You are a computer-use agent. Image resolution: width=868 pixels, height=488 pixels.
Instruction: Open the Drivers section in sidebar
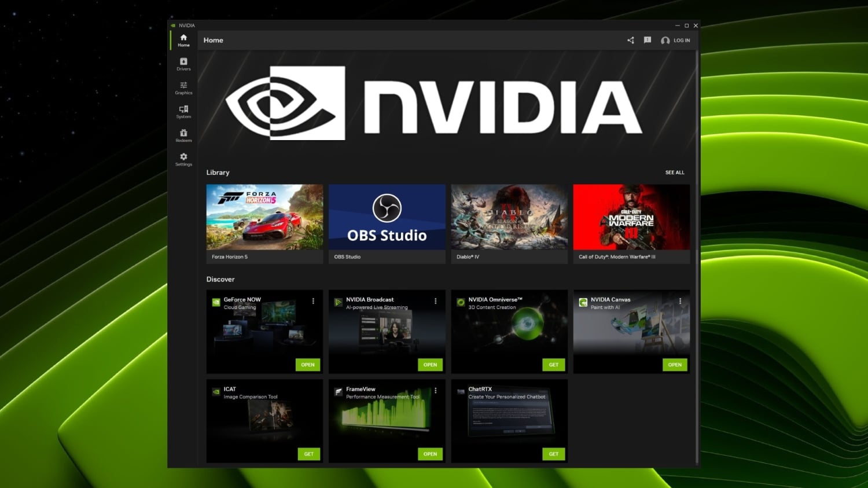(x=183, y=64)
